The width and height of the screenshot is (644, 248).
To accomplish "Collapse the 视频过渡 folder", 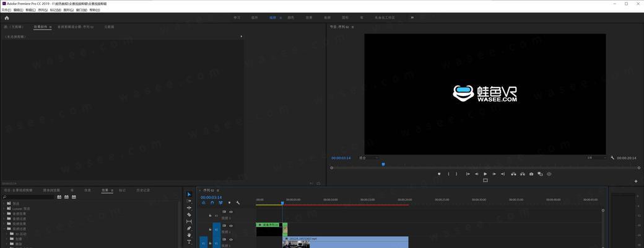I will pos(4,229).
